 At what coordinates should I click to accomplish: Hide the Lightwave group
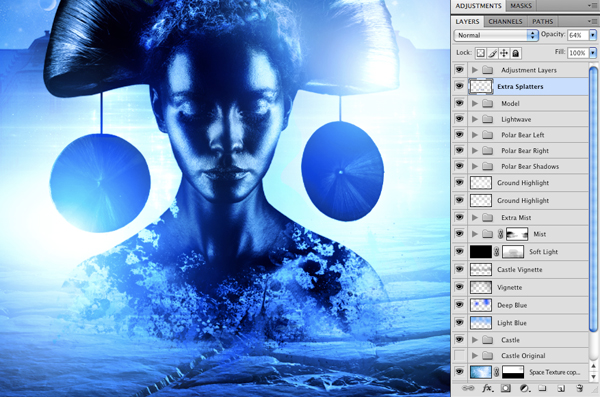point(459,119)
